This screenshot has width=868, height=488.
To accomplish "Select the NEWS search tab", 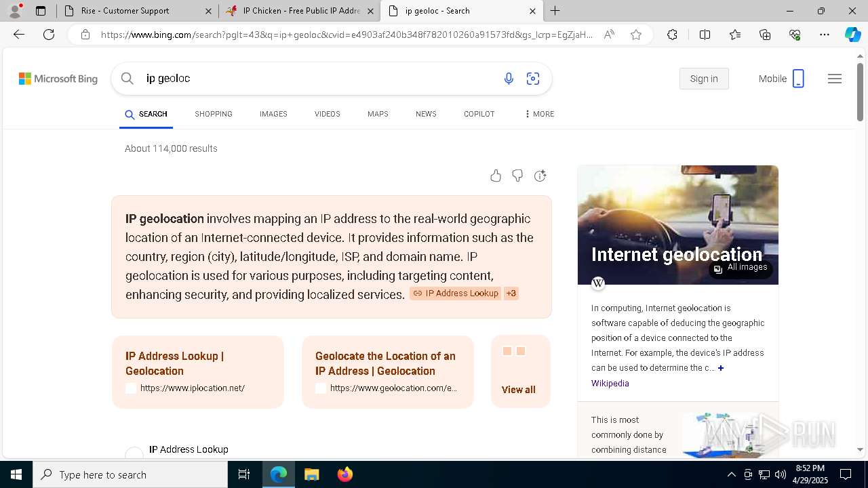I will tap(426, 114).
